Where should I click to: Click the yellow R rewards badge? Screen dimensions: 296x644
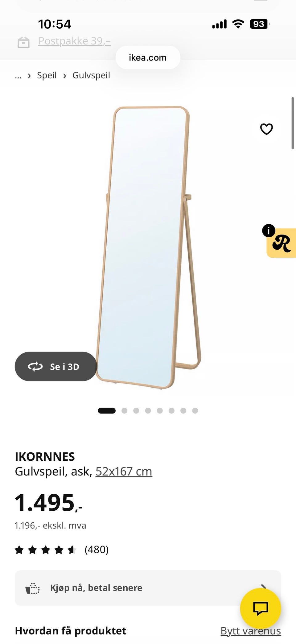(x=281, y=243)
